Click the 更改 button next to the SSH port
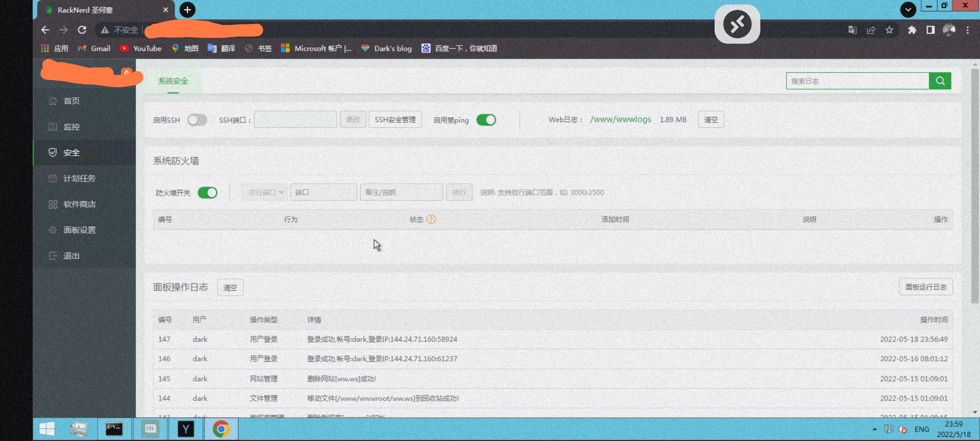Viewport: 980px width, 441px height. (x=353, y=120)
